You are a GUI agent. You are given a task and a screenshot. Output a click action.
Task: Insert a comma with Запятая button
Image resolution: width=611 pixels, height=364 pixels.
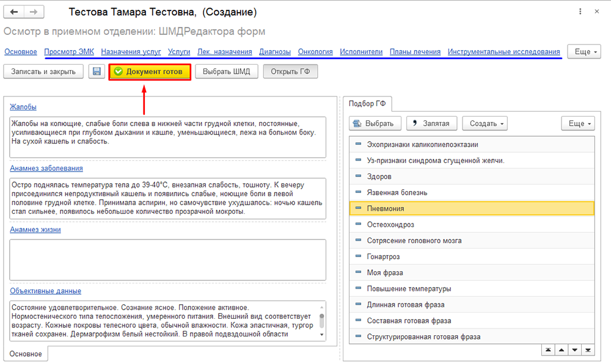pos(432,123)
